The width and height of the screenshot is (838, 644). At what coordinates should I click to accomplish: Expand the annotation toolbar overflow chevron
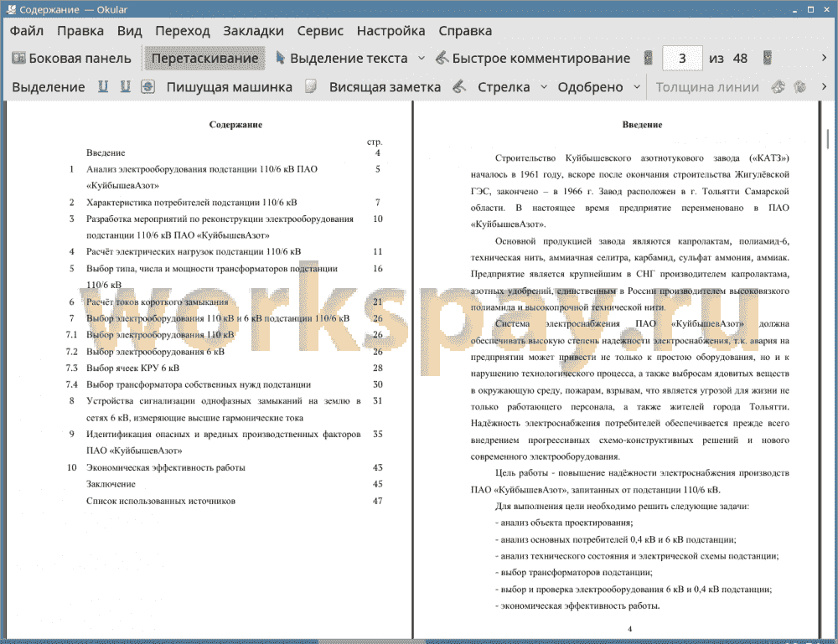click(824, 86)
